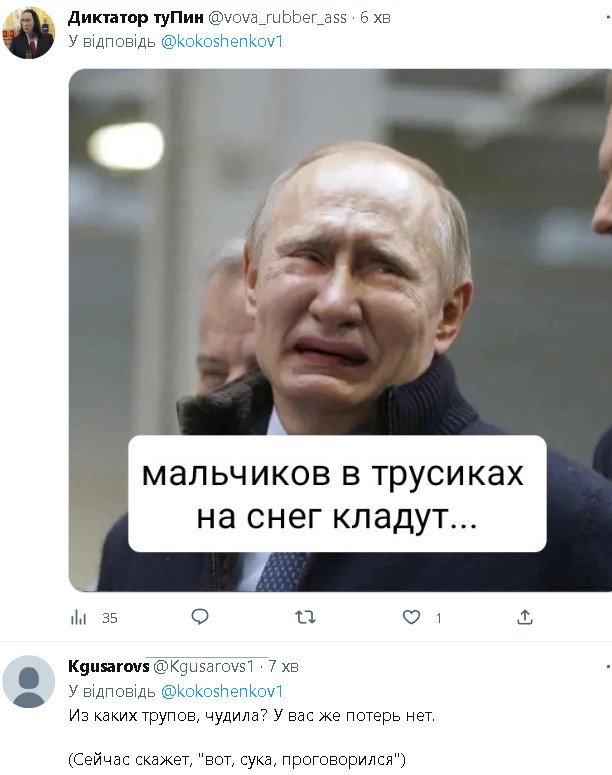Like the tweet with the heart icon
This screenshot has height=775, width=612.
411,617
